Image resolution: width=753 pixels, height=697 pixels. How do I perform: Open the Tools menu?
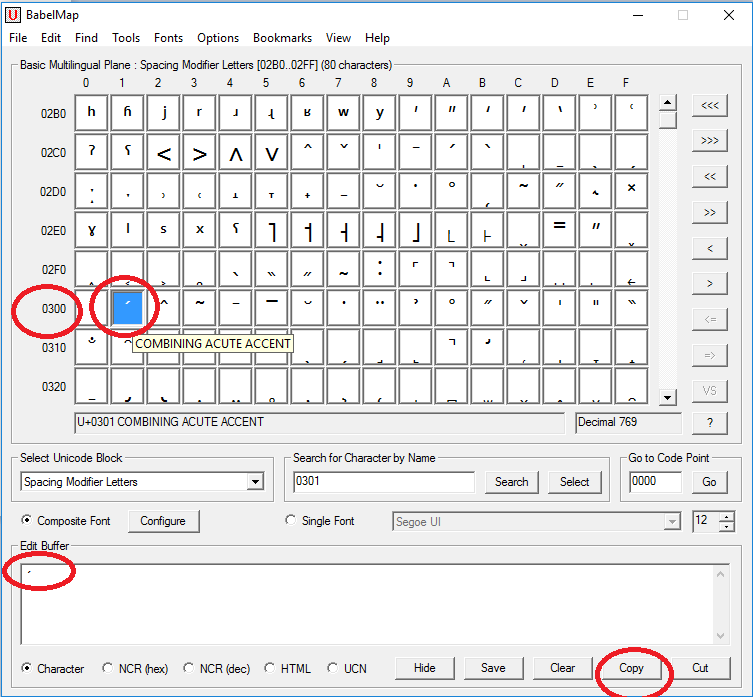click(126, 38)
